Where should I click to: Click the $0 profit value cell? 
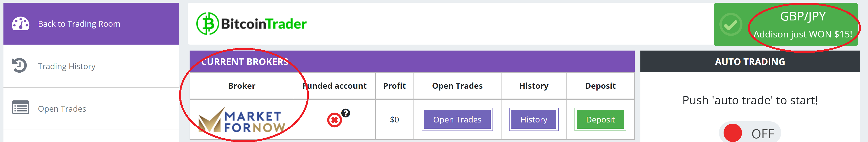[x=394, y=119]
